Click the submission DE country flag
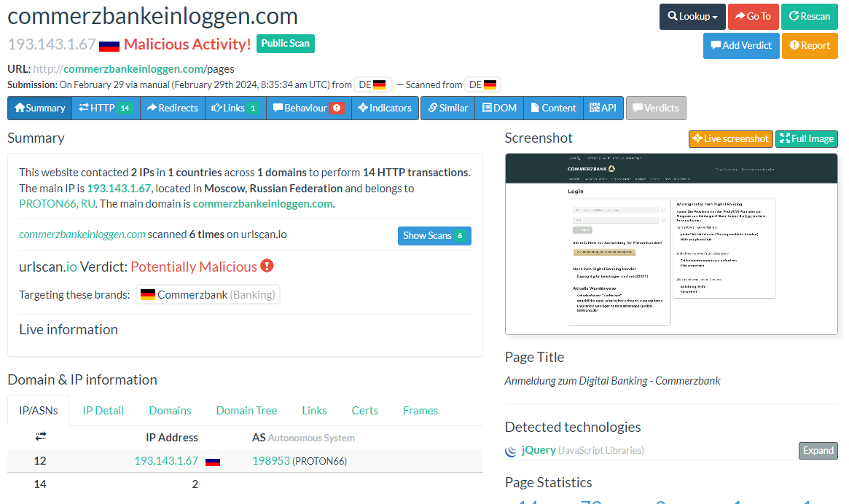Viewport: 849px width, 504px height. (379, 85)
